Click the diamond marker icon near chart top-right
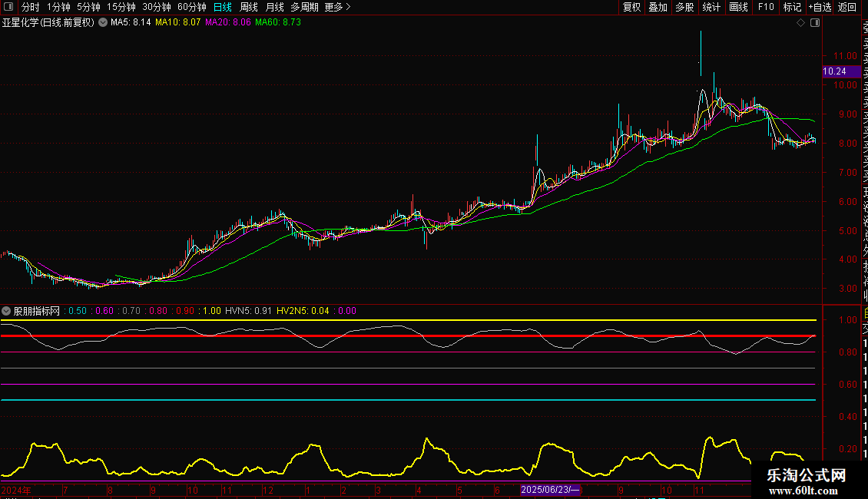 [x=800, y=23]
